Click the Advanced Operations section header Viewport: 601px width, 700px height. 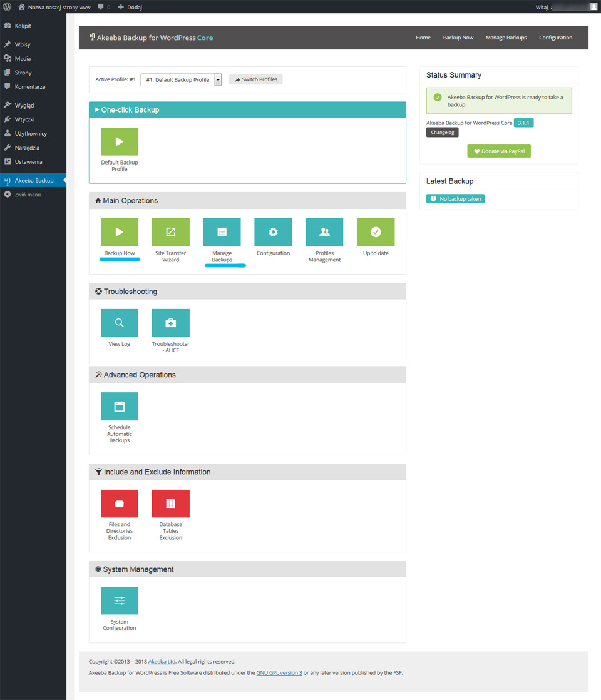[247, 375]
